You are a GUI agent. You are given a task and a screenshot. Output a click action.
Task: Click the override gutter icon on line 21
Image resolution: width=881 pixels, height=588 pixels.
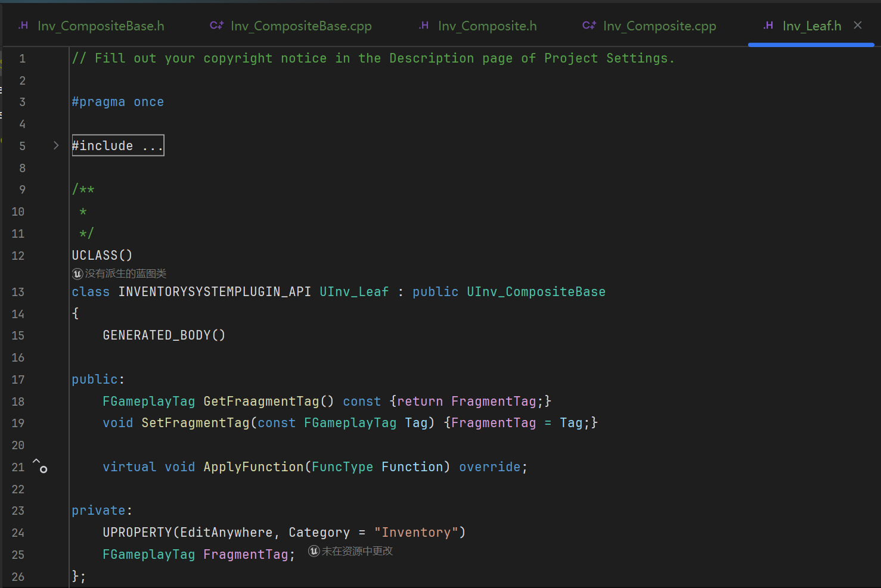click(40, 466)
